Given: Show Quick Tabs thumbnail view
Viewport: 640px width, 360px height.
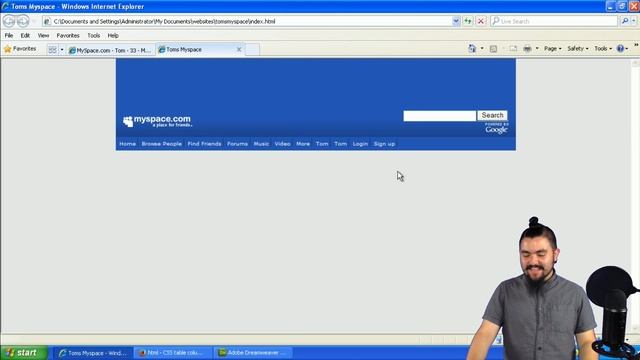Looking at the screenshot, I should click(52, 50).
